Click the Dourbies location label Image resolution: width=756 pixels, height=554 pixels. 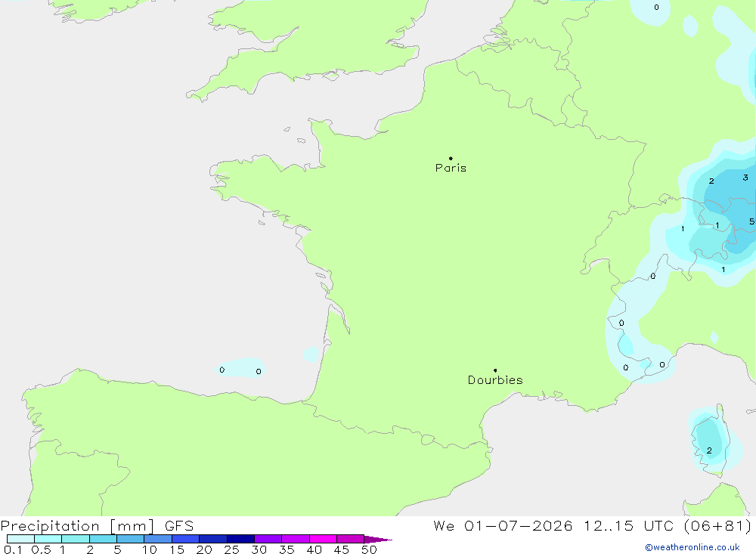coord(495,380)
